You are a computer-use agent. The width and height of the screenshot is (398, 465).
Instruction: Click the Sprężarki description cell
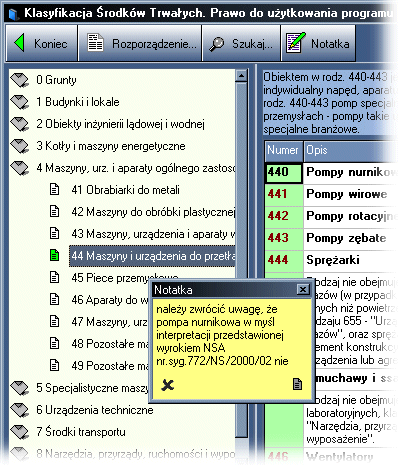(x=351, y=261)
